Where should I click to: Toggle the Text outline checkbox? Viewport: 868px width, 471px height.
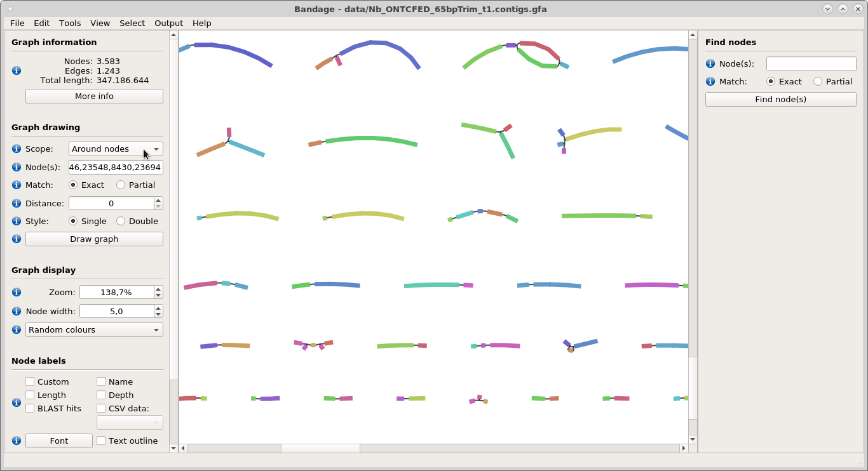[101, 441]
